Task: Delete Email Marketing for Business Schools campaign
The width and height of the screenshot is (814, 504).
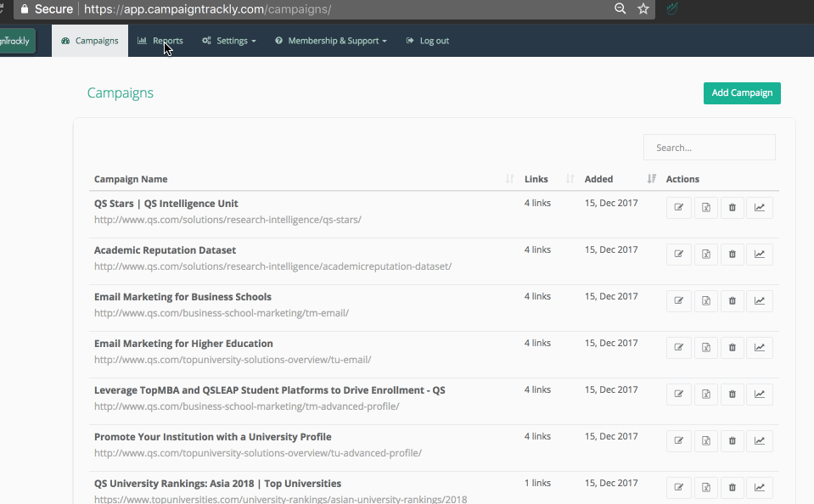Action: (x=733, y=301)
